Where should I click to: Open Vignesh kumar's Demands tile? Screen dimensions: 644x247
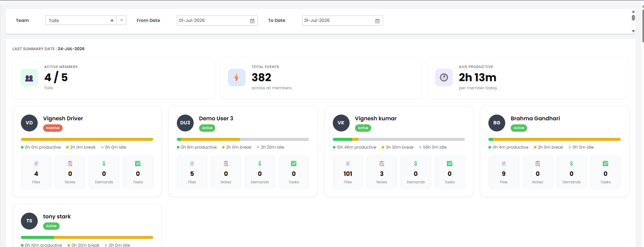[416, 172]
